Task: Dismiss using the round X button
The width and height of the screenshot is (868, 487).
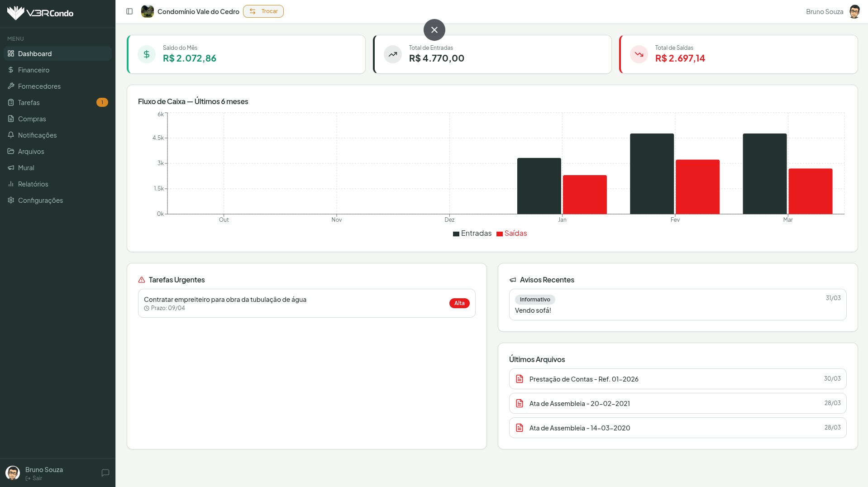Action: pos(434,30)
